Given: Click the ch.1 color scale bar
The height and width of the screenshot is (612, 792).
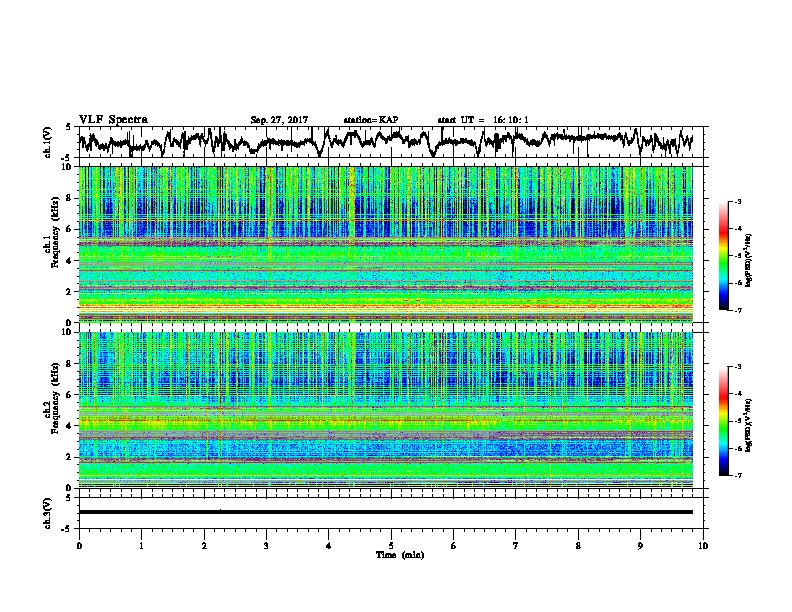Looking at the screenshot, I should tap(724, 256).
